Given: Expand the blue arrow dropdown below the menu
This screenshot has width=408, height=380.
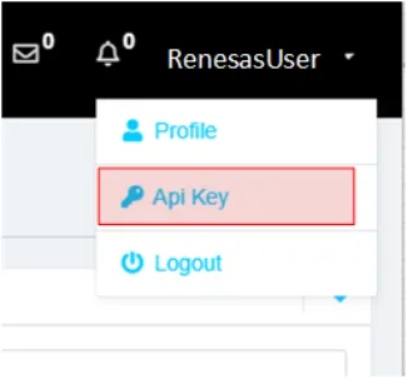Looking at the screenshot, I should click(341, 299).
